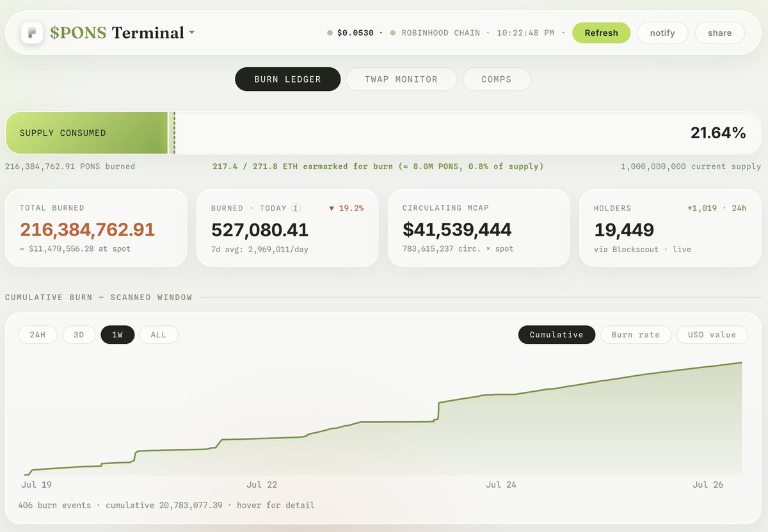The height and width of the screenshot is (532, 768).
Task: Click the Burned Today value 527,080.41
Action: point(260,230)
